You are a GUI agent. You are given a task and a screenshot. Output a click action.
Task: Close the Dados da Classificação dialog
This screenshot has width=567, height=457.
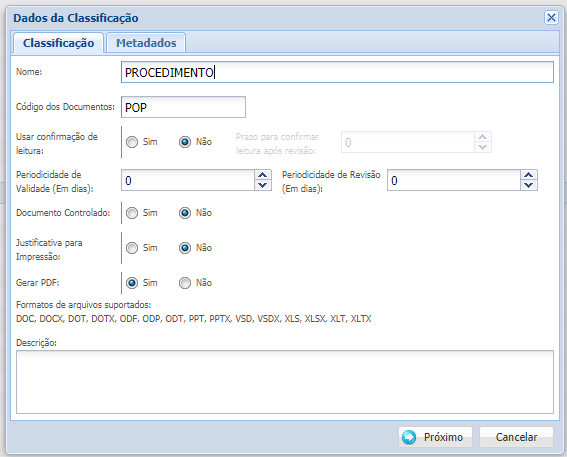(551, 17)
